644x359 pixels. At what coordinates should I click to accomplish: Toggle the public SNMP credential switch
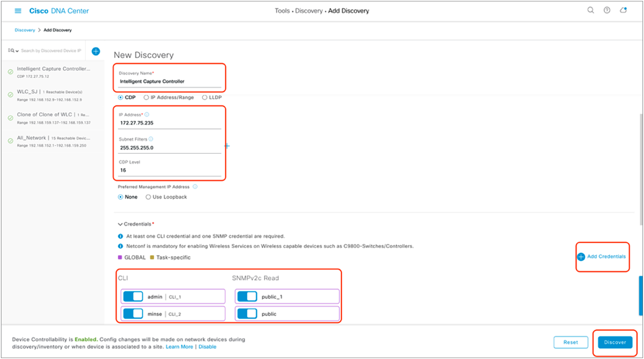point(247,314)
